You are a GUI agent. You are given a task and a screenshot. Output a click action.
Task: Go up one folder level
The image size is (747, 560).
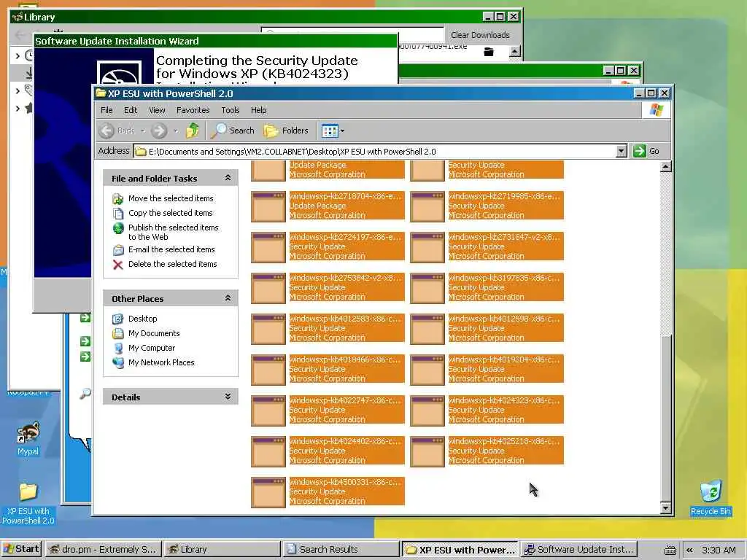coord(193,131)
